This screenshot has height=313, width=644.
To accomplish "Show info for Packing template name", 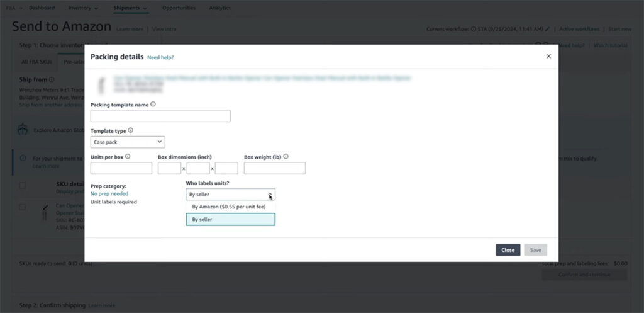I will [x=153, y=105].
